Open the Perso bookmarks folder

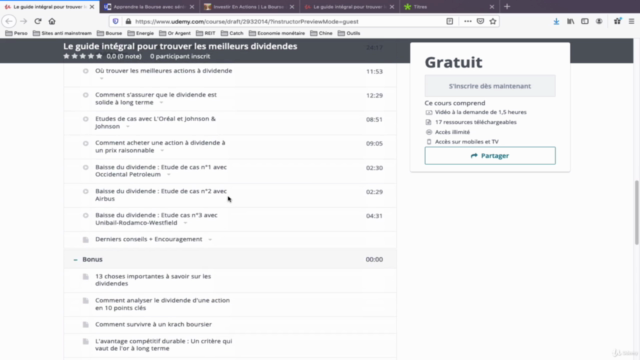point(16,33)
